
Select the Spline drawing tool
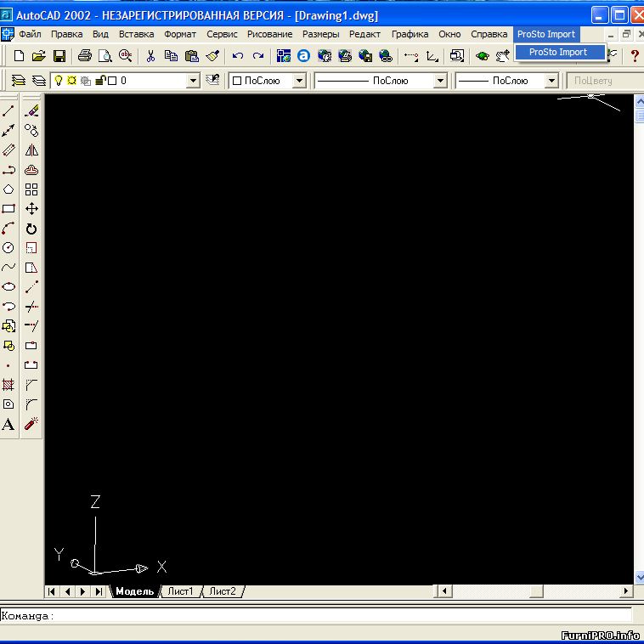point(8,268)
